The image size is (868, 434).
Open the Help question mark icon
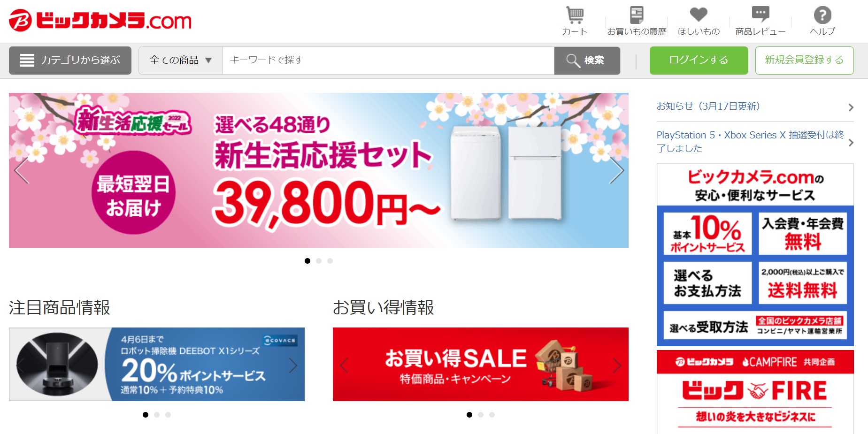(822, 15)
